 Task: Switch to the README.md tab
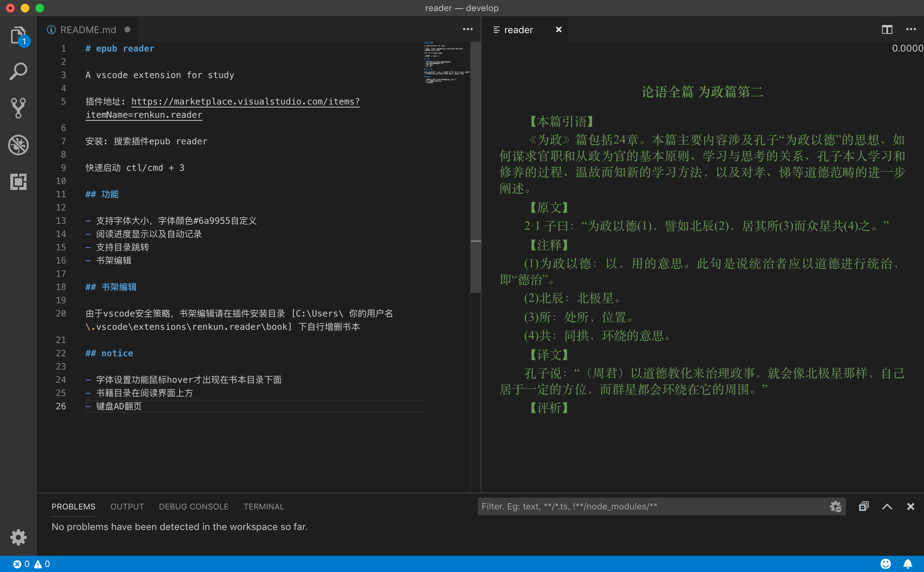point(87,29)
